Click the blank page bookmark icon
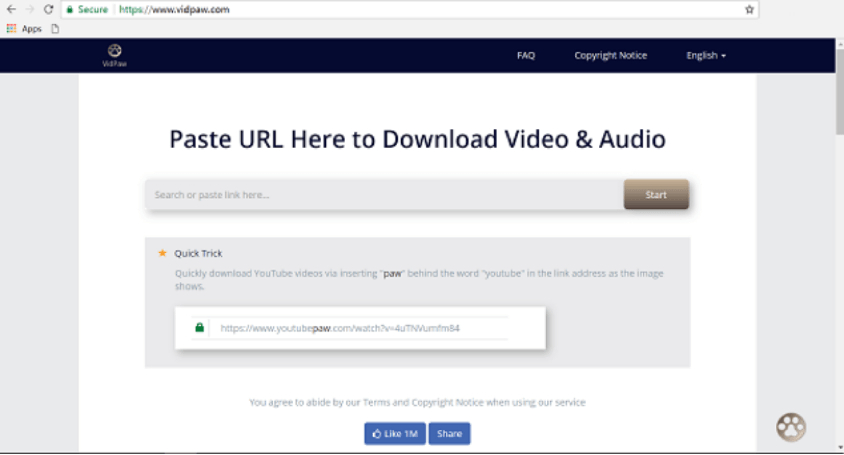 [x=55, y=29]
